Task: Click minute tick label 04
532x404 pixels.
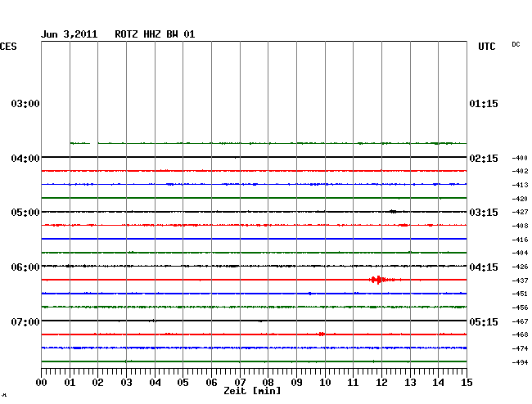Action: tap(155, 383)
